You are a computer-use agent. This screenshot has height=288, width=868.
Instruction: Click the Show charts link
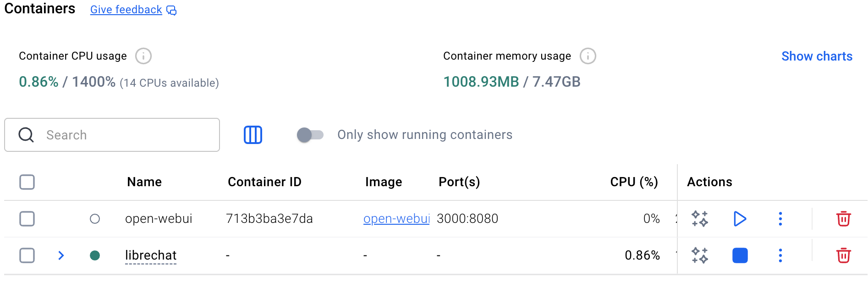(817, 56)
